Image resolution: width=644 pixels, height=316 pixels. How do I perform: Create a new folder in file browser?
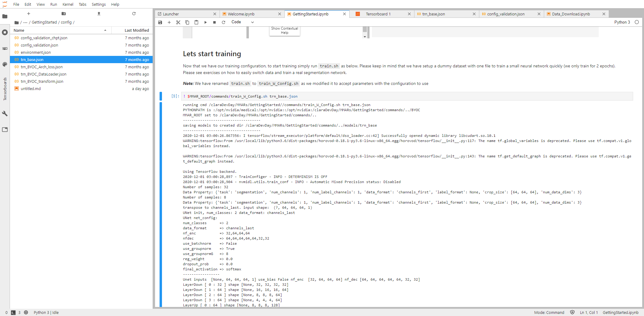pos(64,14)
